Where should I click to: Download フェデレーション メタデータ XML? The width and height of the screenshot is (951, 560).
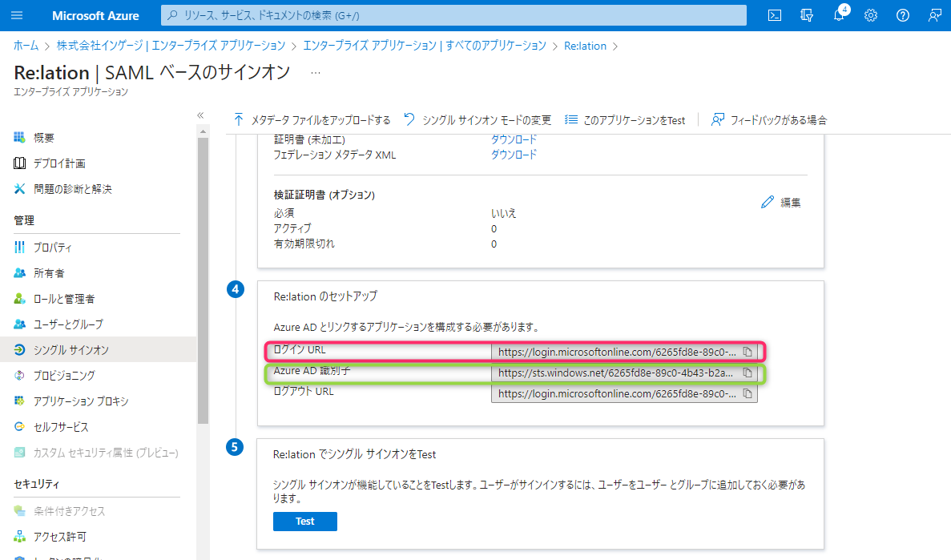click(x=514, y=155)
